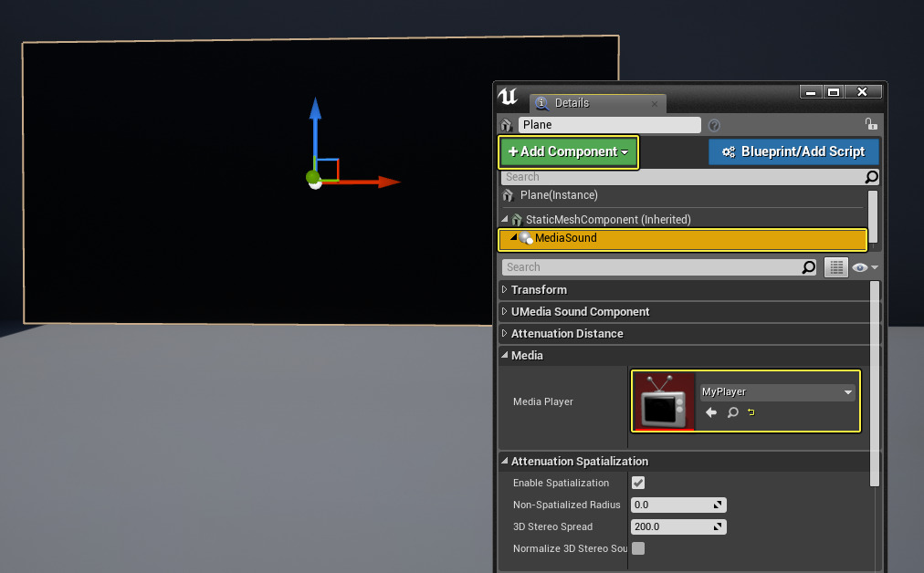Viewport: 924px width, 573px height.
Task: Expand the Attenuation Distance section
Action: (566, 334)
